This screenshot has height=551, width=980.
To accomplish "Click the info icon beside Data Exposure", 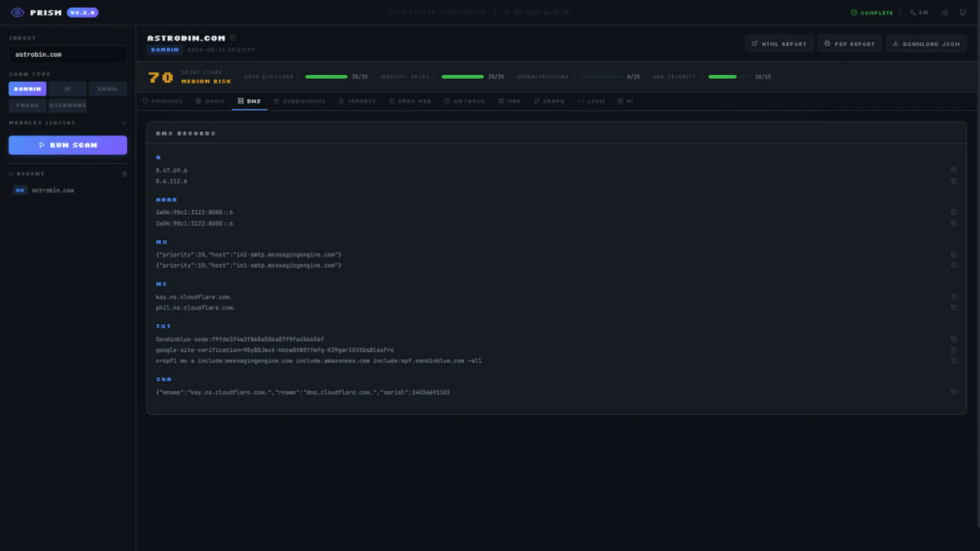I will pyautogui.click(x=298, y=77).
